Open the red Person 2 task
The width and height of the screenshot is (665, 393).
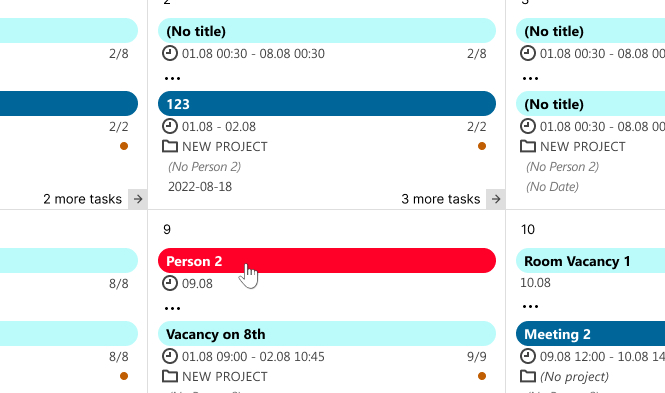pos(327,261)
